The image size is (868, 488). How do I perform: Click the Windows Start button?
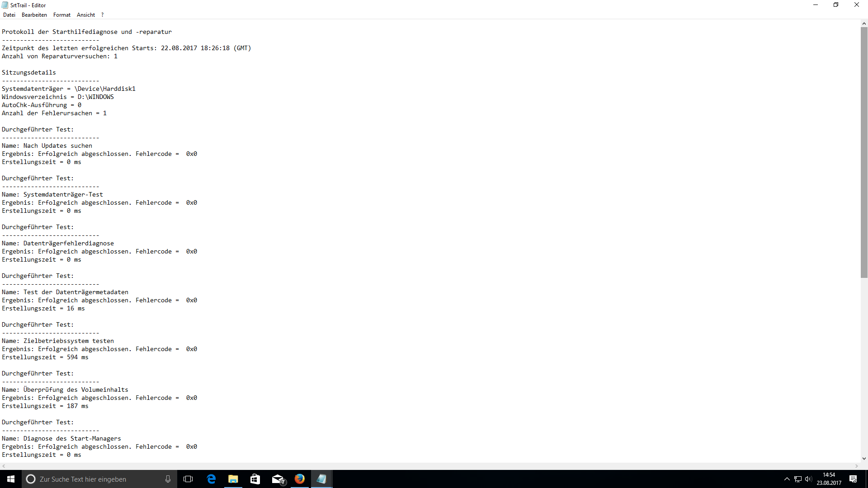pos(11,479)
